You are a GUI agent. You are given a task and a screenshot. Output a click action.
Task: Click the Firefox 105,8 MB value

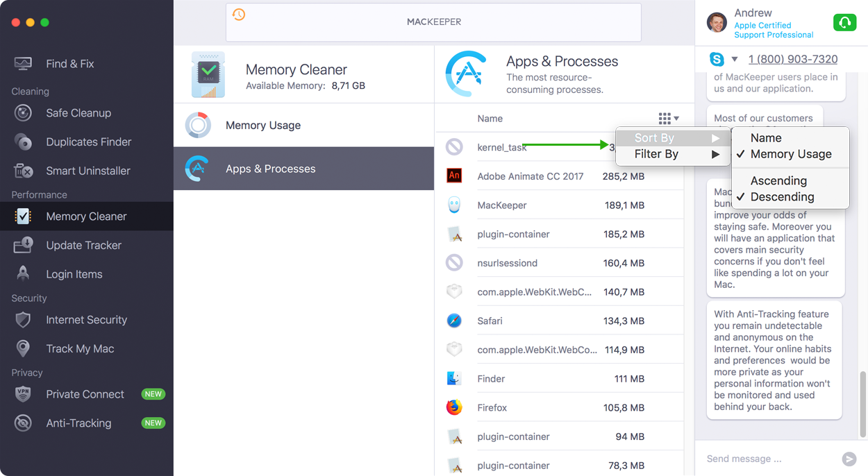pos(624,407)
